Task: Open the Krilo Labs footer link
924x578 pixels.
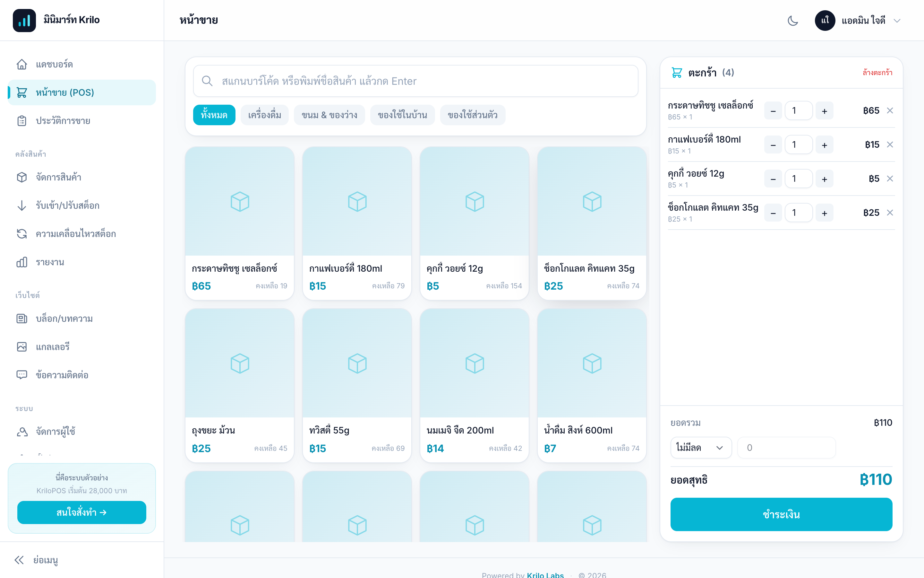Action: pos(545,575)
